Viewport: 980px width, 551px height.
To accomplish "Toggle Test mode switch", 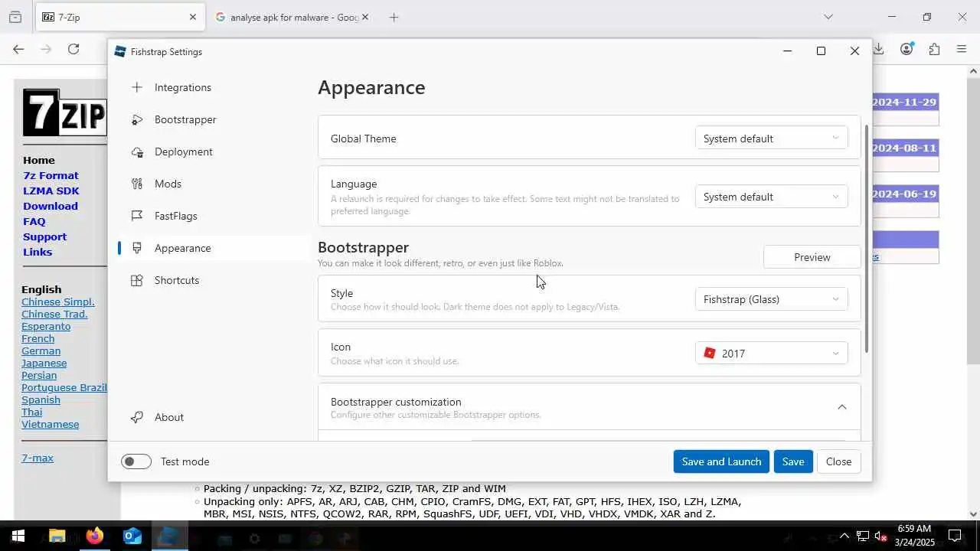I will 136,461.
